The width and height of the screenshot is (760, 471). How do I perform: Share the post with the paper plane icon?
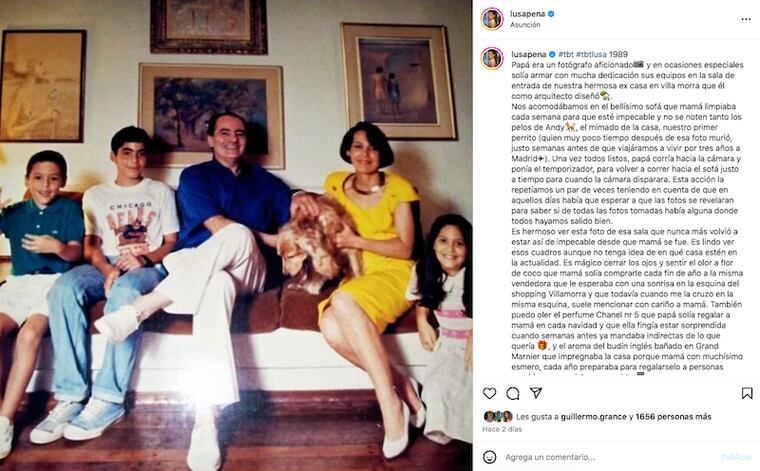(x=536, y=392)
